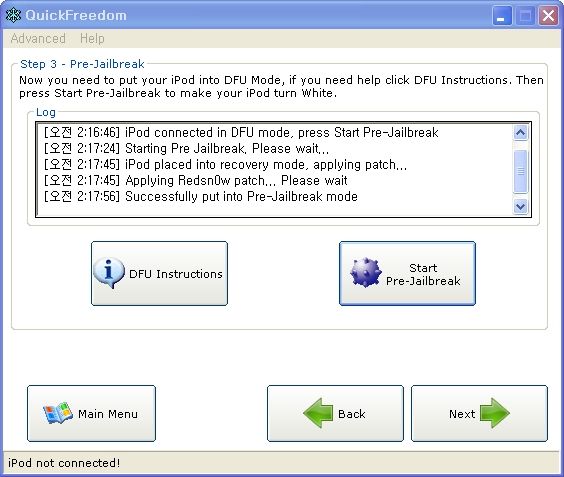The image size is (564, 477).
Task: Click the green right arrow icon
Action: 495,413
